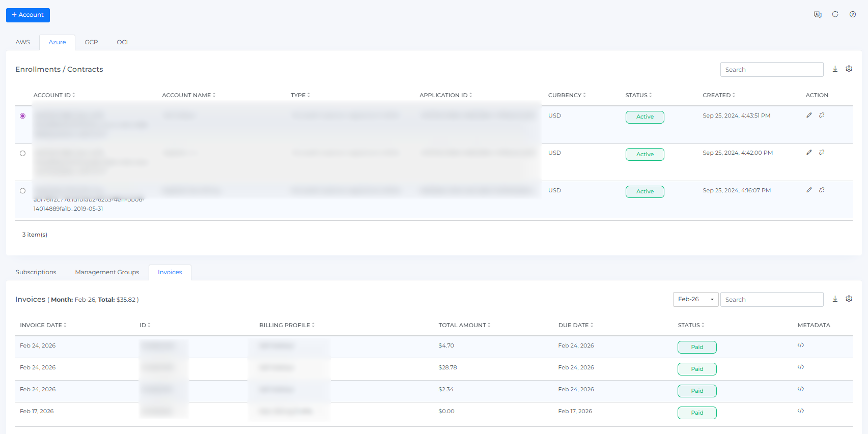Select the second enrollment radio button
Screen dimensions: 868x434
[22, 153]
